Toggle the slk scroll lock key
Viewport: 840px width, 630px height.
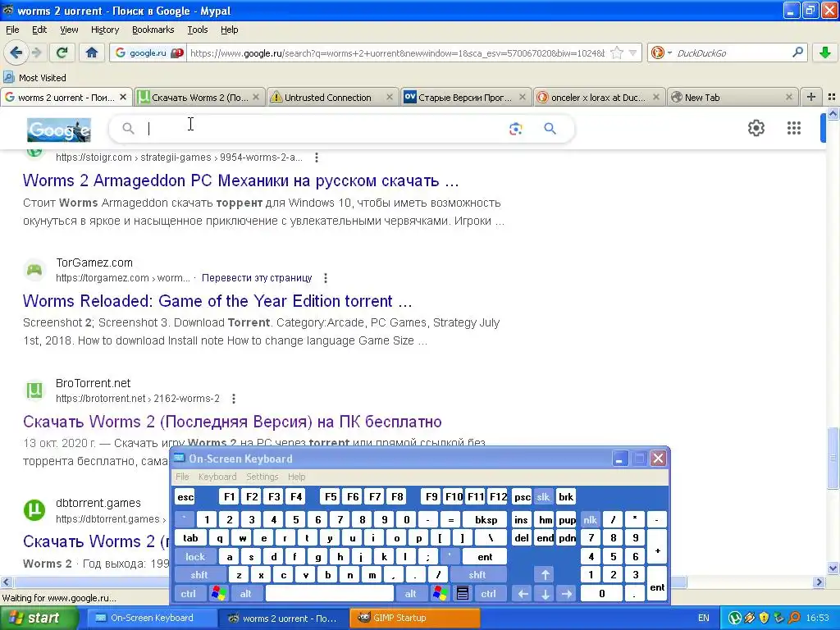[543, 497]
